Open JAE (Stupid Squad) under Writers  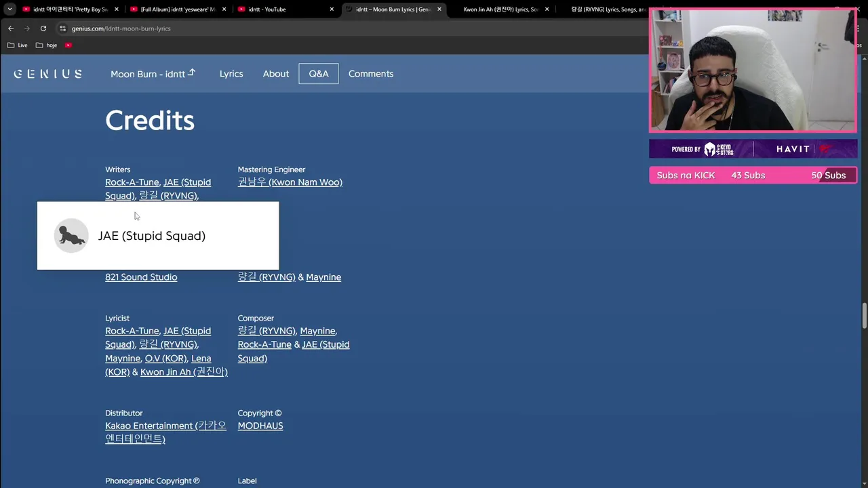[x=187, y=182]
